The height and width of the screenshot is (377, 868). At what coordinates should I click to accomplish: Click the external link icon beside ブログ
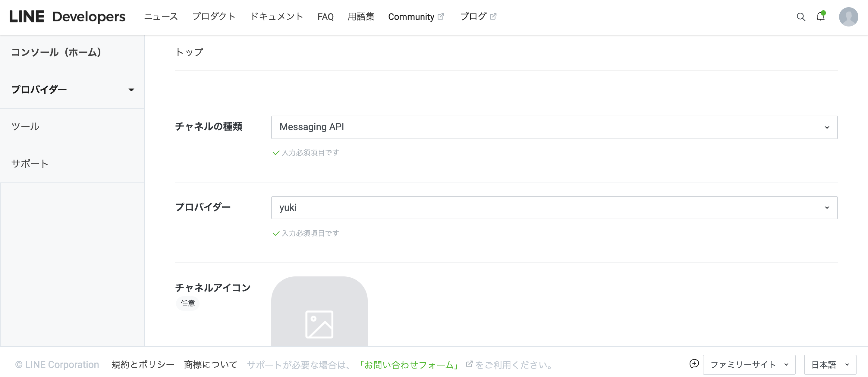coord(493,16)
